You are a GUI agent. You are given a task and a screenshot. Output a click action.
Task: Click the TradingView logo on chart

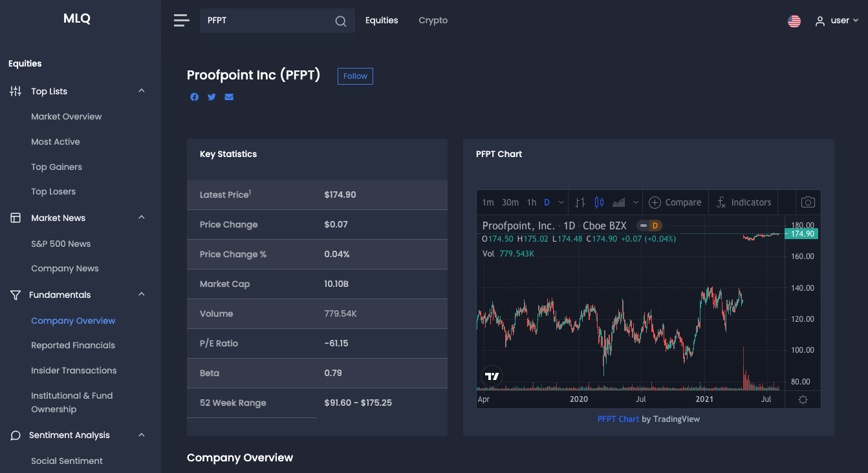point(492,376)
